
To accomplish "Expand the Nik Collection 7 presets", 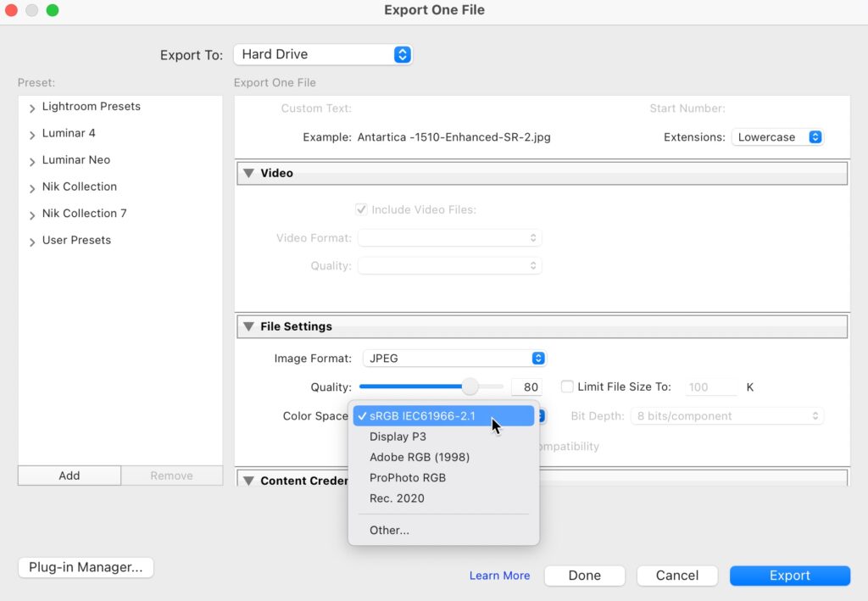I will point(32,214).
